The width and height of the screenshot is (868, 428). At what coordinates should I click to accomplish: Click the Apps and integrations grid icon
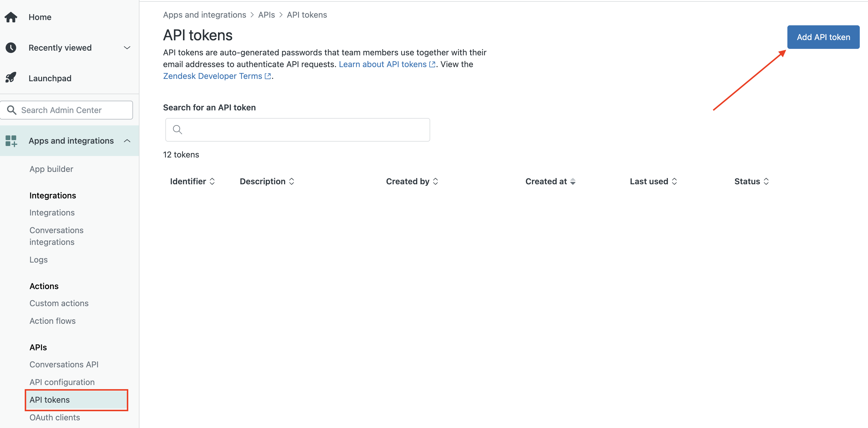pos(11,141)
